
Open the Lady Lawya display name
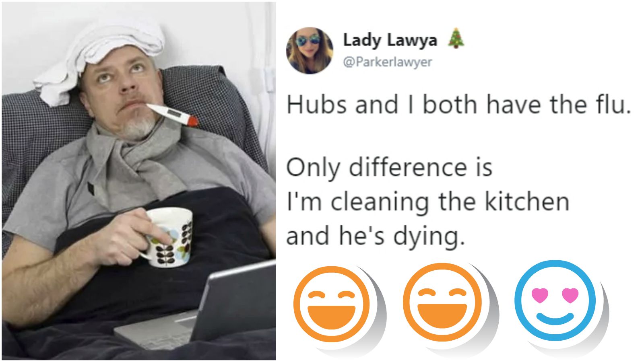coord(390,40)
